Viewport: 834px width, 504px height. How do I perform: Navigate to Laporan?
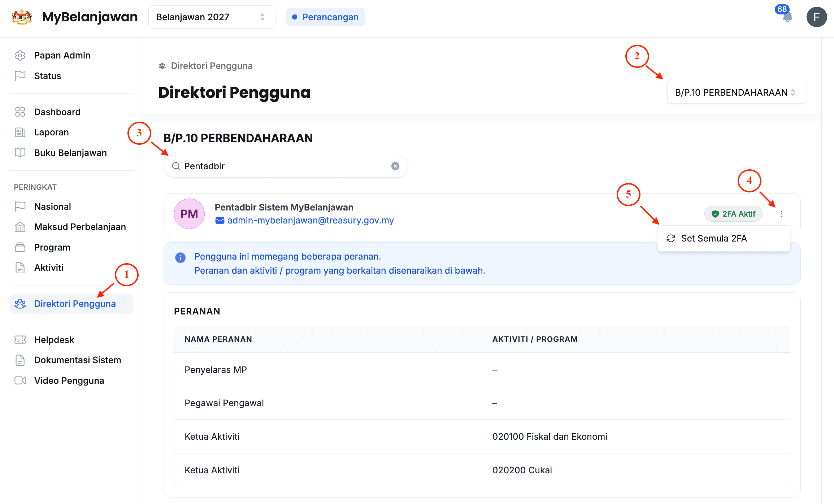point(72,132)
